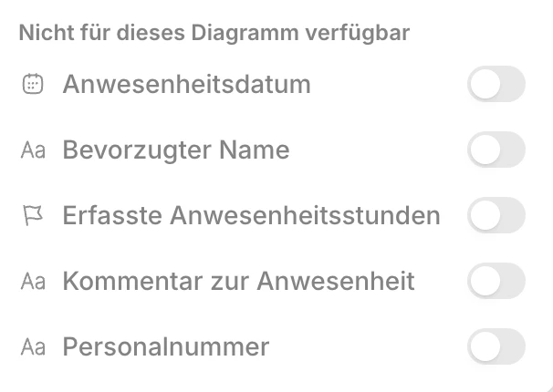This screenshot has width=553, height=392.
Task: Click the calendar icon beside Anwesenheitsdatum
Action: coord(32,85)
